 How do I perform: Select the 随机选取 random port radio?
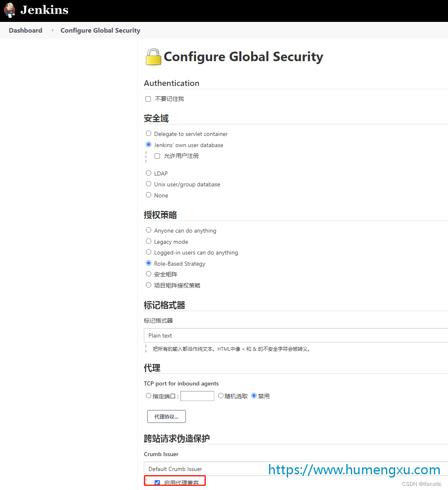point(221,396)
